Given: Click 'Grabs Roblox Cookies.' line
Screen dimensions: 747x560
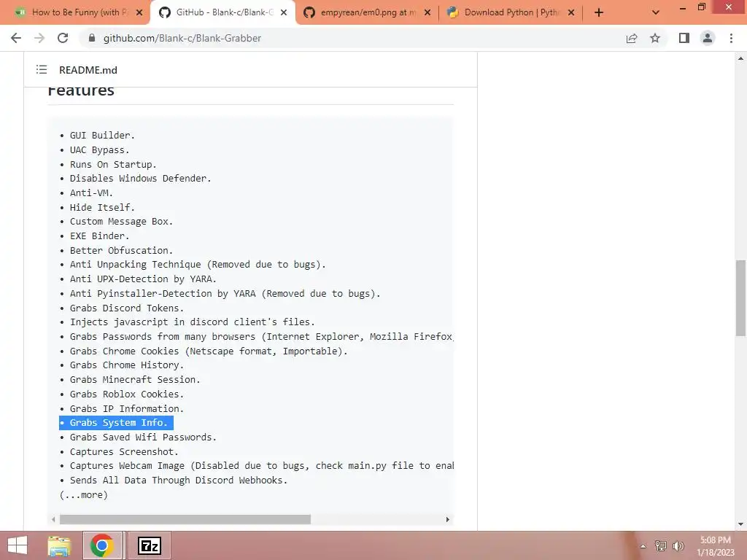Looking at the screenshot, I should click(127, 394).
